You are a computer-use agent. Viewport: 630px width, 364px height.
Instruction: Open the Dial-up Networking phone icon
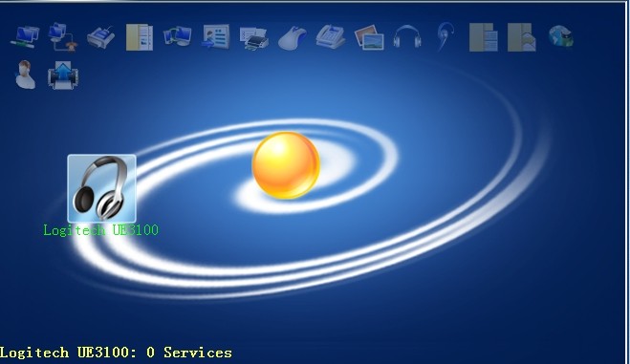(63, 37)
